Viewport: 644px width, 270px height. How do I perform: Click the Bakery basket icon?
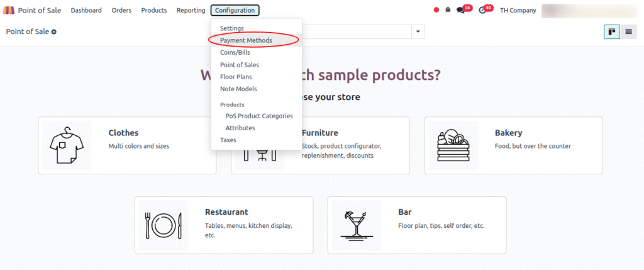click(453, 145)
